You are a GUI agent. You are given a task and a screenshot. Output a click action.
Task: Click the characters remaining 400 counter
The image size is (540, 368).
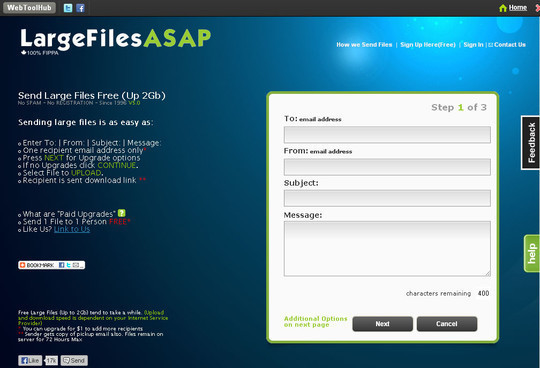point(447,293)
